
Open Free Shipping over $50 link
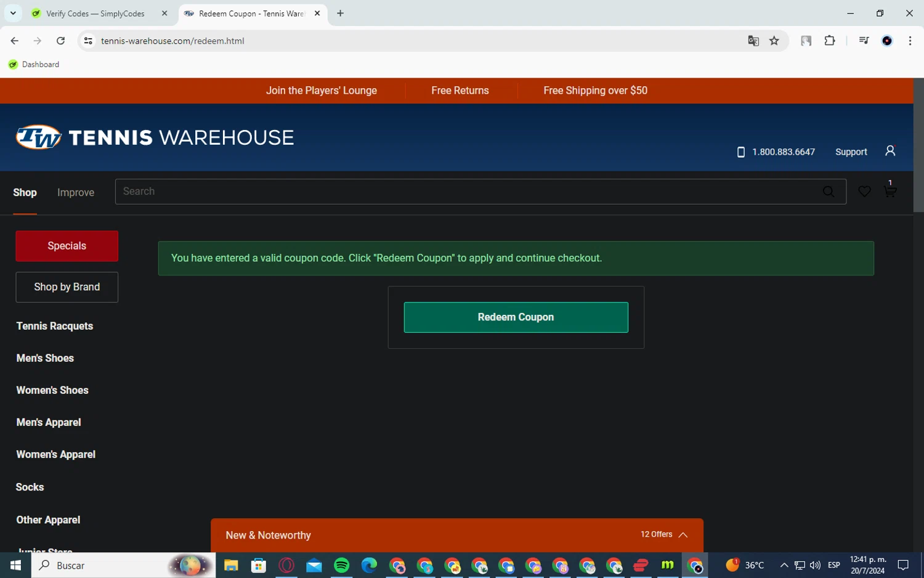595,91
